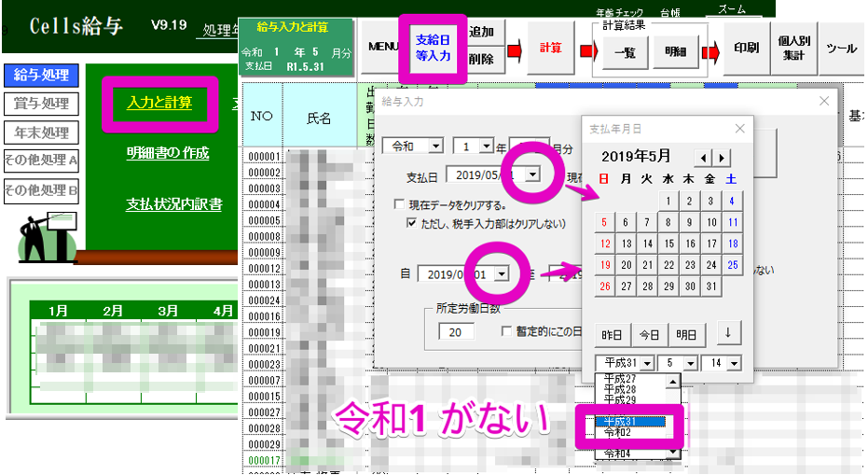Open the 給与処理 menu item
The image size is (868, 475).
42,75
